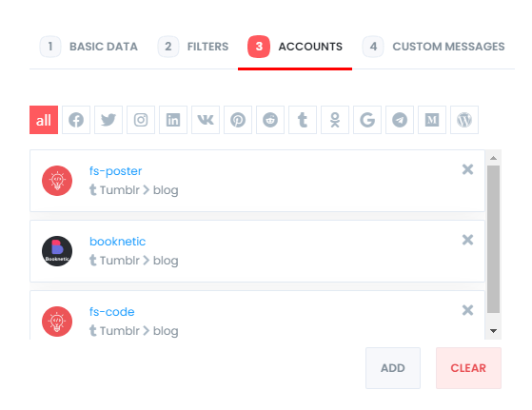
Task: Filter accounts by Twitter icon
Action: tap(108, 120)
